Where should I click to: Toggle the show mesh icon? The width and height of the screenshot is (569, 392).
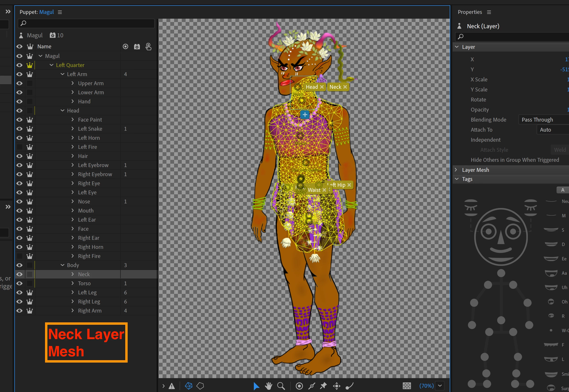(188, 386)
